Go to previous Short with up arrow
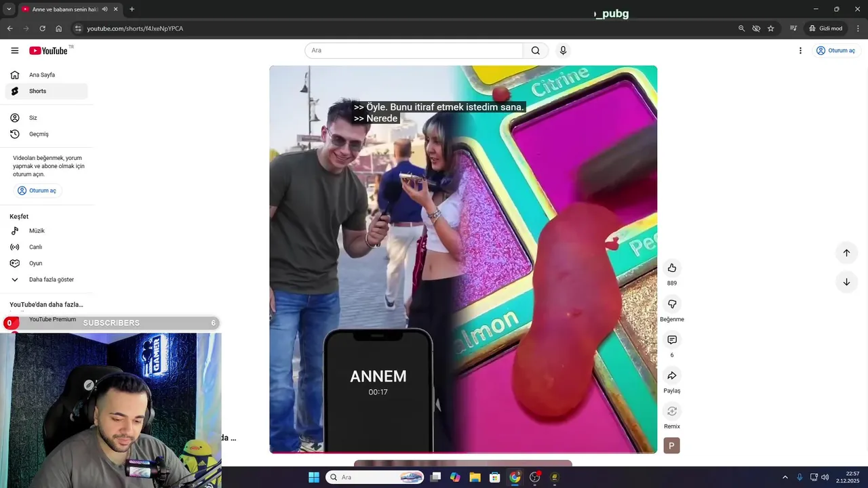 tap(846, 253)
